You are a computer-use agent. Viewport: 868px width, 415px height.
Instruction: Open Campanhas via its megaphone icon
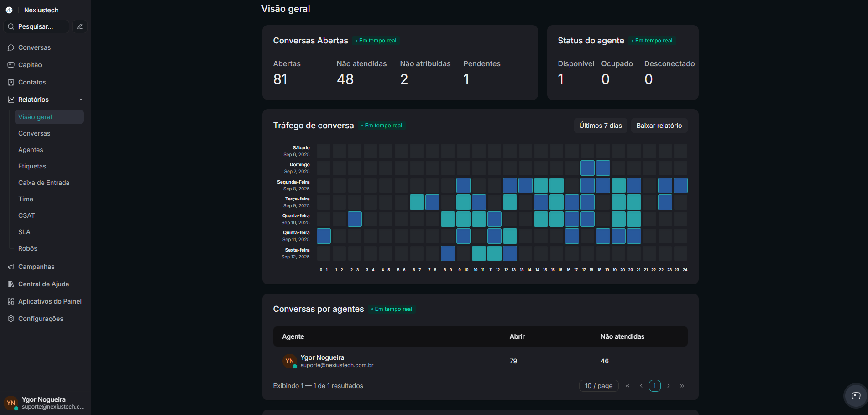coord(10,267)
